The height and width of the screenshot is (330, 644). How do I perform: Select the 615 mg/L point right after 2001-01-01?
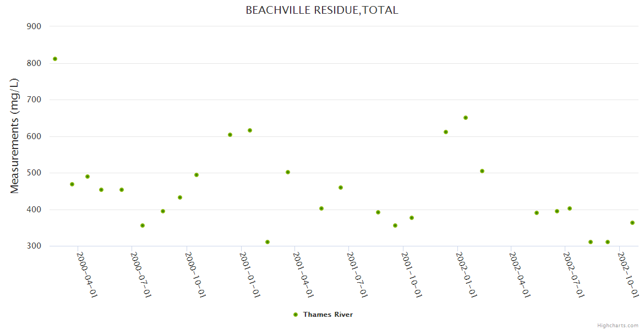(x=250, y=130)
